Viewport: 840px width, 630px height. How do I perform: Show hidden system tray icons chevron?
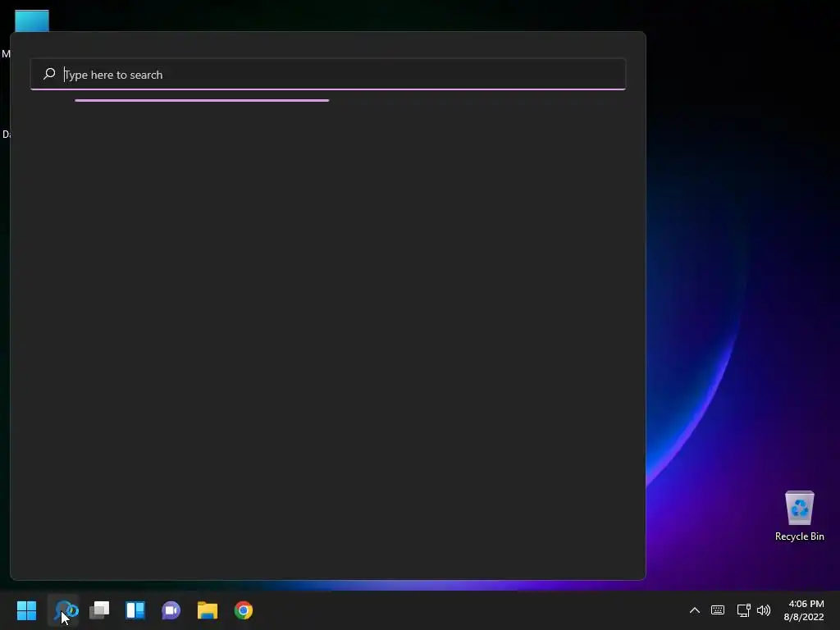point(694,610)
